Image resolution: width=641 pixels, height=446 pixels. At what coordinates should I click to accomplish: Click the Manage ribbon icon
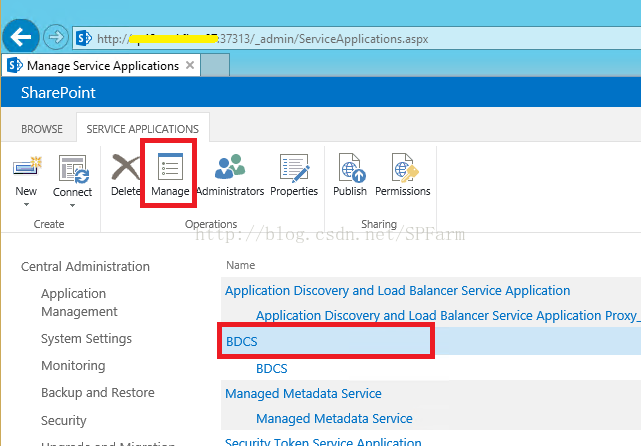(170, 166)
